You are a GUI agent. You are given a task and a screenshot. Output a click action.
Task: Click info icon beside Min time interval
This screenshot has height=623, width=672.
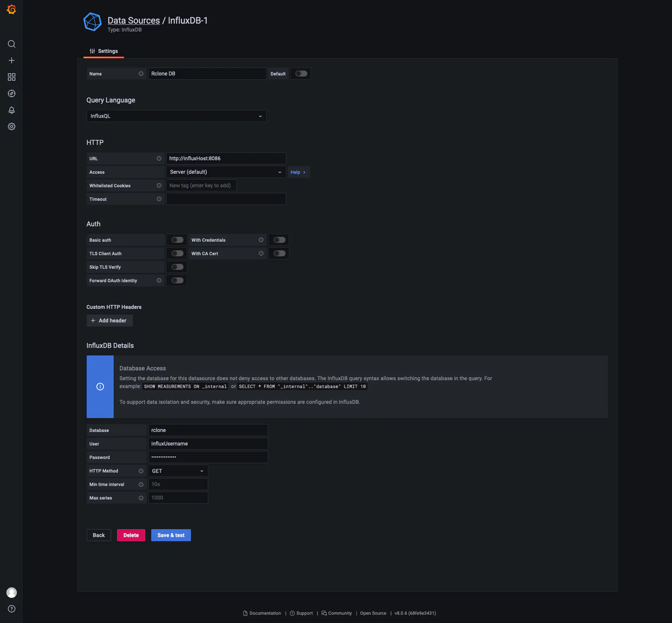pos(141,485)
